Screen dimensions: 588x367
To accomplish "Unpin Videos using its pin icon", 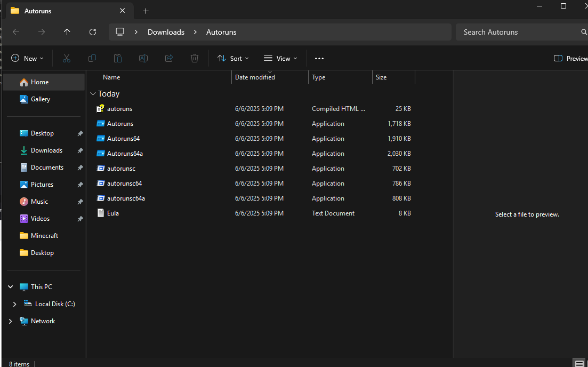I will click(80, 219).
